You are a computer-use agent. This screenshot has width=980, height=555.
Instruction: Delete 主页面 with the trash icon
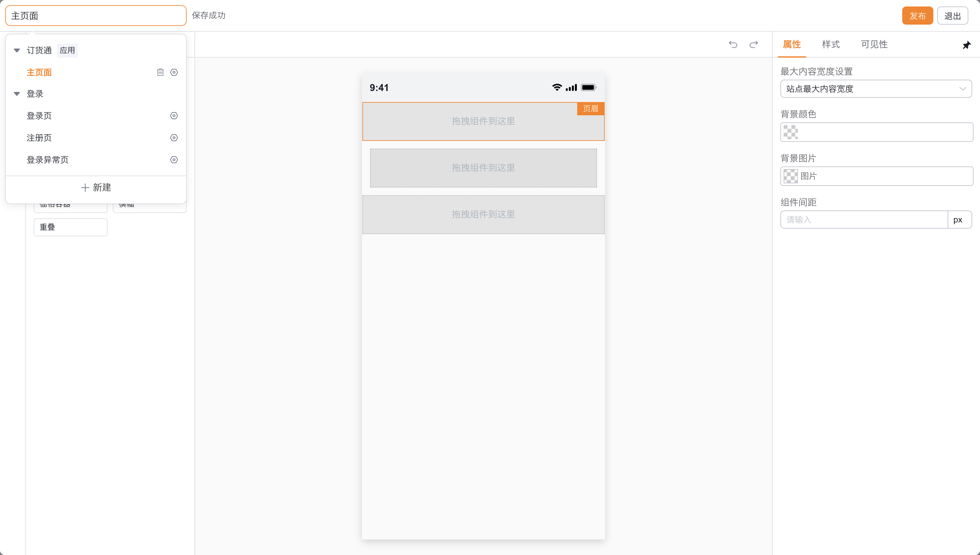[x=160, y=72]
